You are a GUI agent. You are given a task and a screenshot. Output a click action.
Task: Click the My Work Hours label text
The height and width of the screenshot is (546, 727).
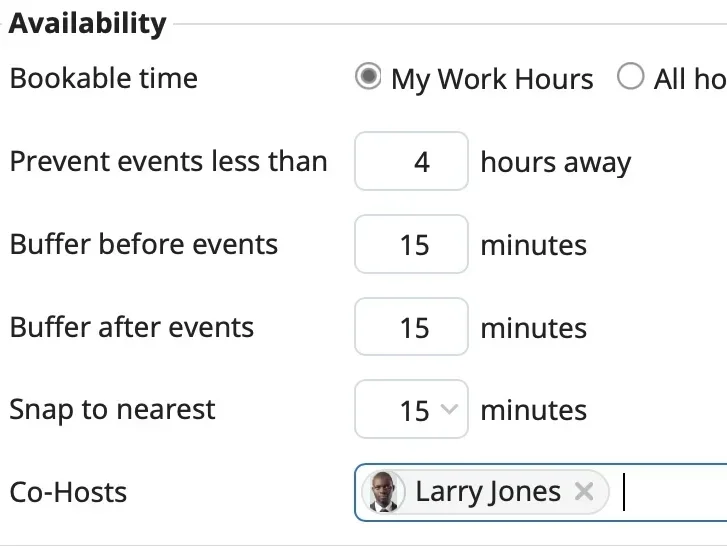click(492, 79)
